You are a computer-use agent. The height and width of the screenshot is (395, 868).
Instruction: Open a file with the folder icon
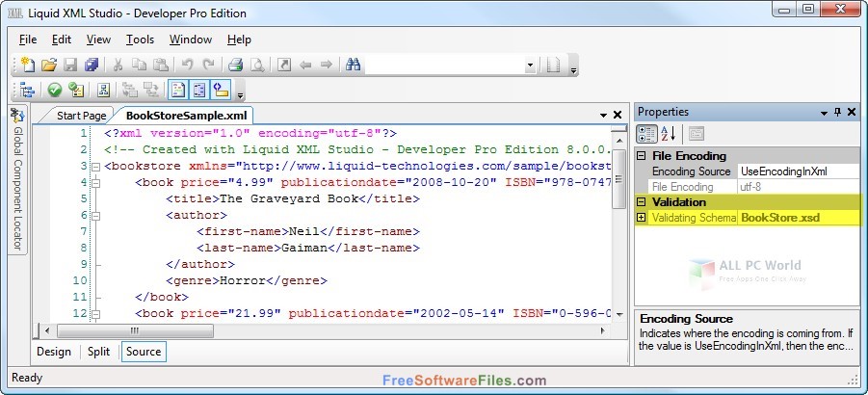click(49, 65)
